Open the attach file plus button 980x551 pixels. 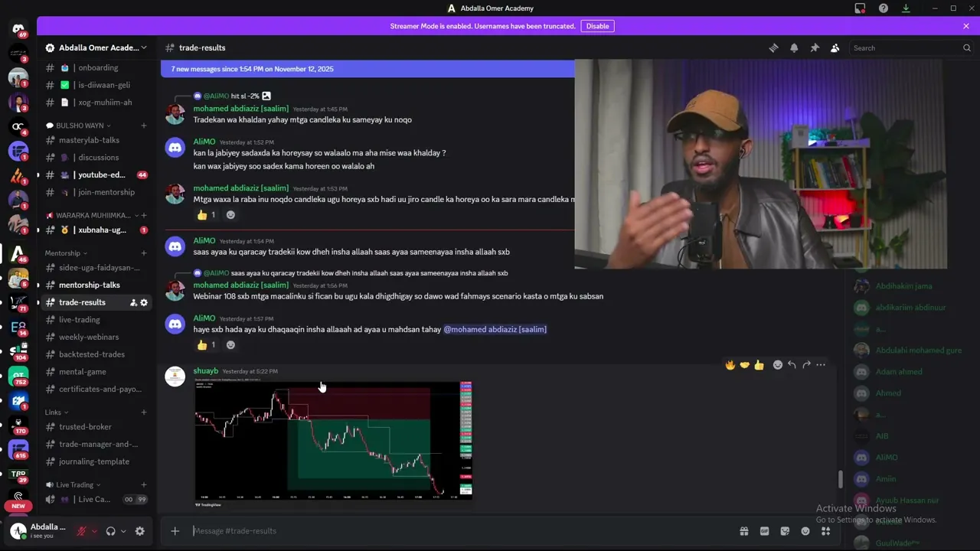175,531
